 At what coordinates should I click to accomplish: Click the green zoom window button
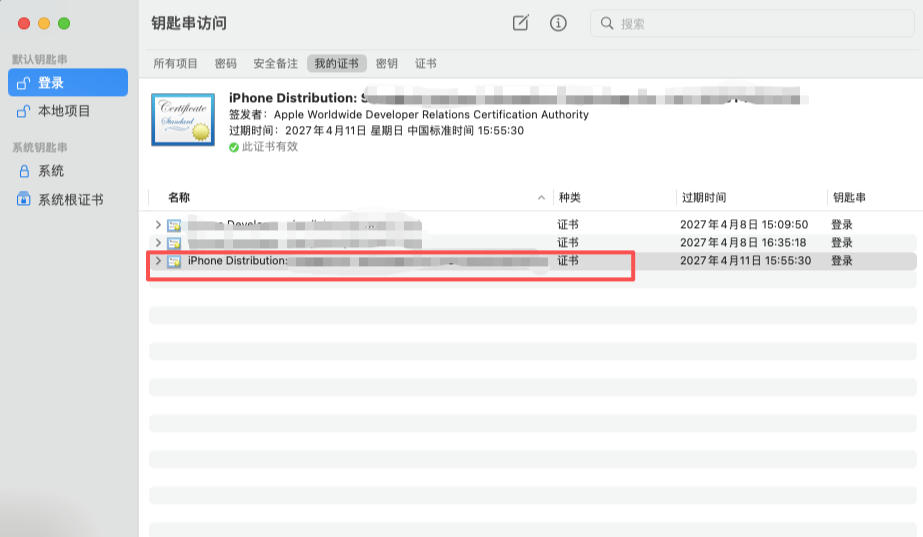coord(64,23)
